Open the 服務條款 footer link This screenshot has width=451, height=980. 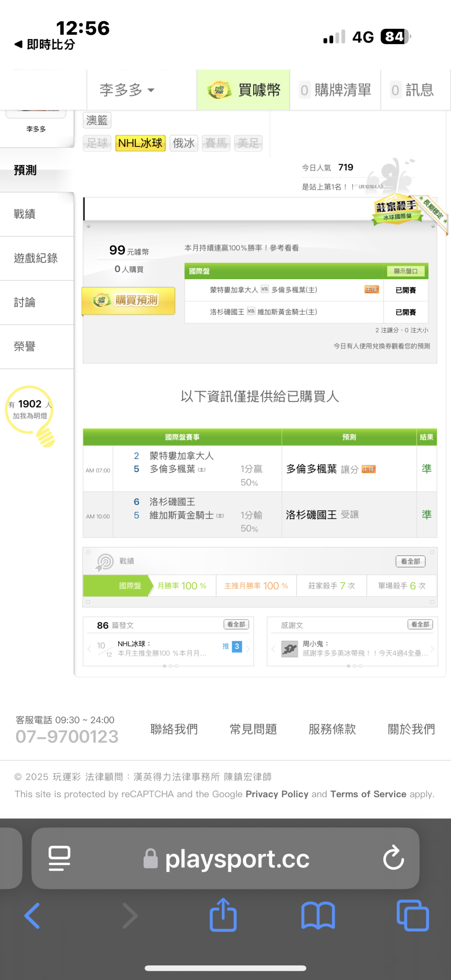(332, 729)
